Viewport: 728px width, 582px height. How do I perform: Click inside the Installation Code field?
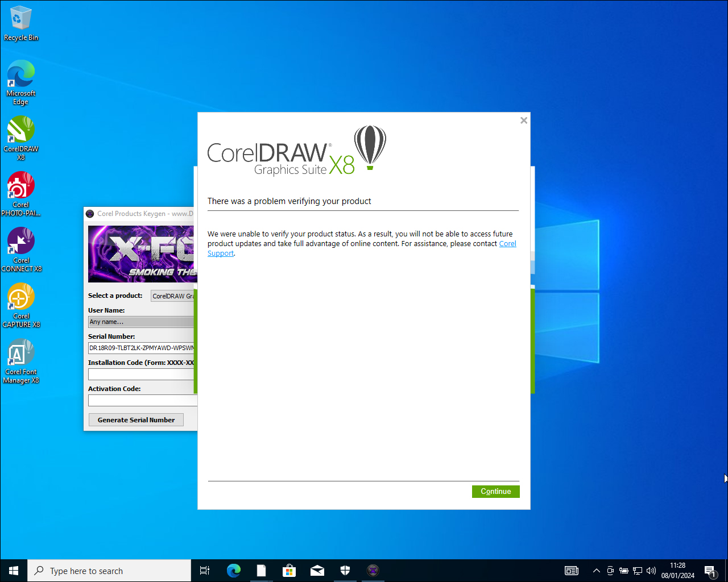pos(141,374)
